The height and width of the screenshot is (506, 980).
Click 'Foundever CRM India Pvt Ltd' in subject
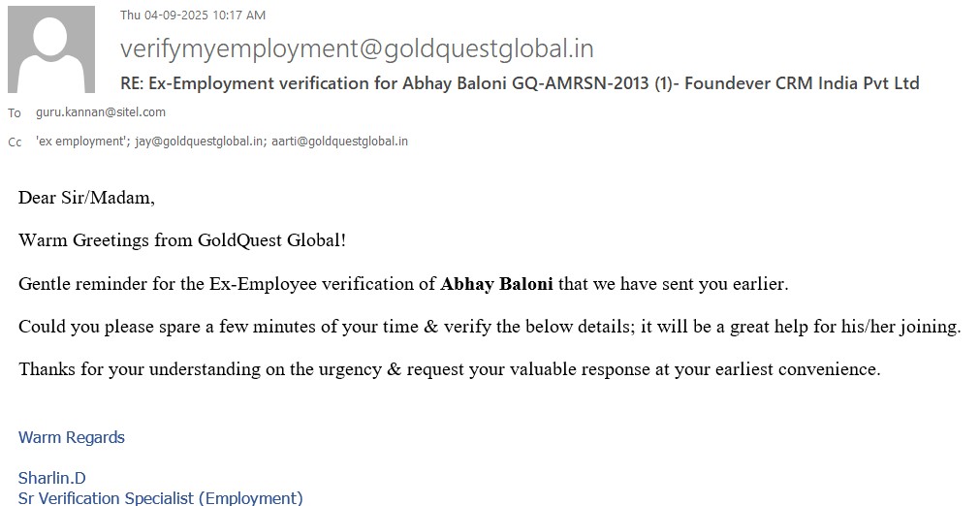(x=804, y=83)
